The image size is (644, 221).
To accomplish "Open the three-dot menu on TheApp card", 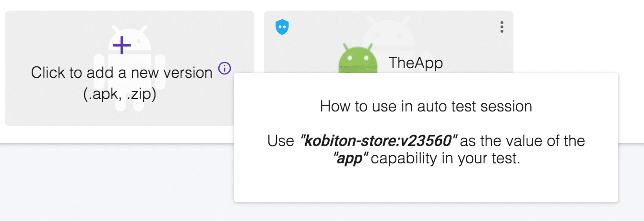I will [501, 27].
